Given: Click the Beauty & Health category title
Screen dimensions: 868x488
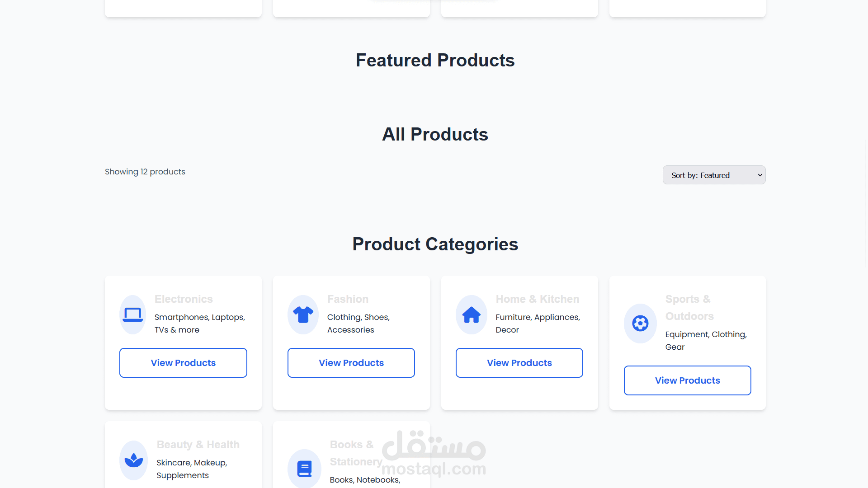Looking at the screenshot, I should pos(198,445).
